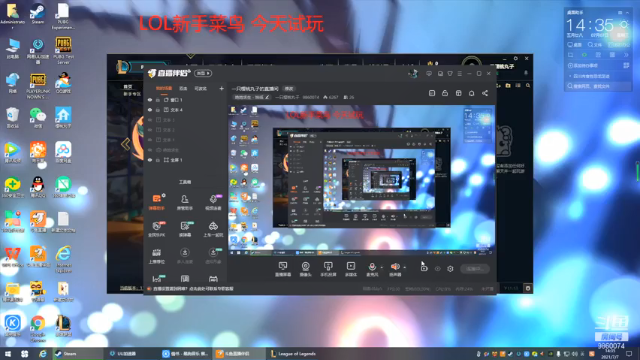
Task: Select the 窗口 1 source row
Action: (x=186, y=100)
